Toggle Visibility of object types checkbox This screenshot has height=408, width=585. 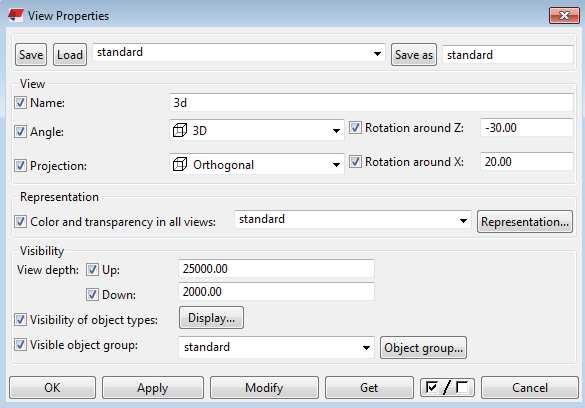(x=20, y=320)
